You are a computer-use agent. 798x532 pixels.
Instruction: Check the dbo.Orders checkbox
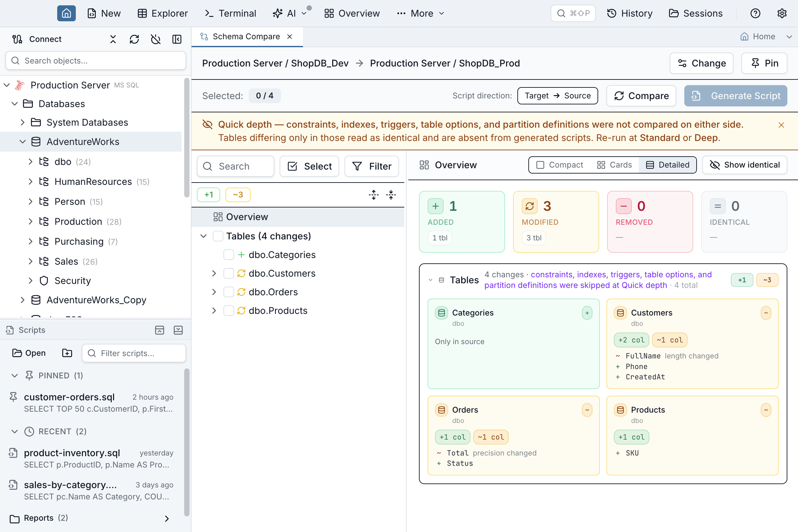point(229,292)
